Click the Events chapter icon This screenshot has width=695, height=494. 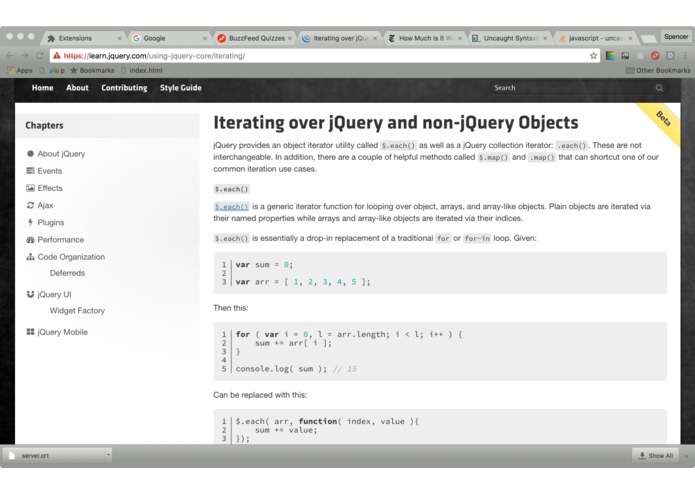[x=30, y=171]
